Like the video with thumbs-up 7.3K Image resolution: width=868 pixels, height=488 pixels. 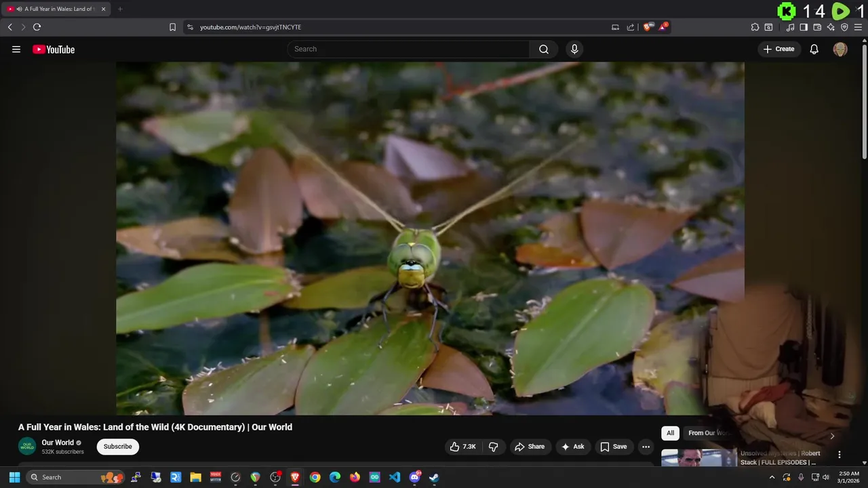pyautogui.click(x=462, y=447)
